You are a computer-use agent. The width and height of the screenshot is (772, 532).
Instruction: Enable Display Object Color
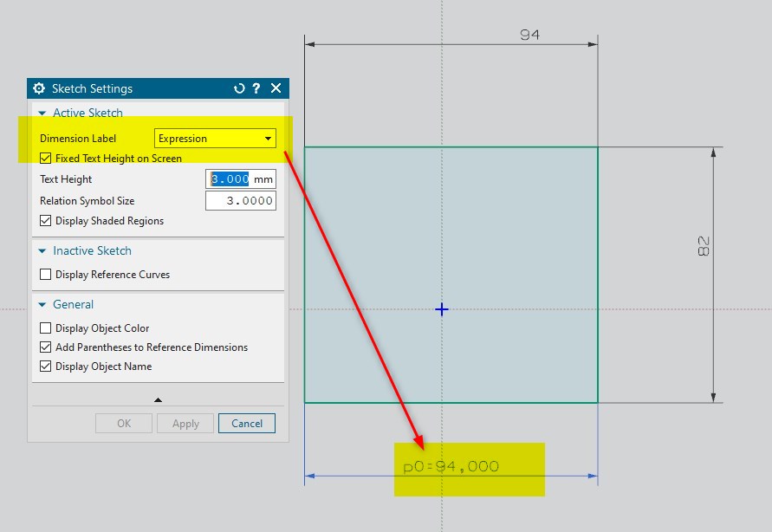point(45,328)
